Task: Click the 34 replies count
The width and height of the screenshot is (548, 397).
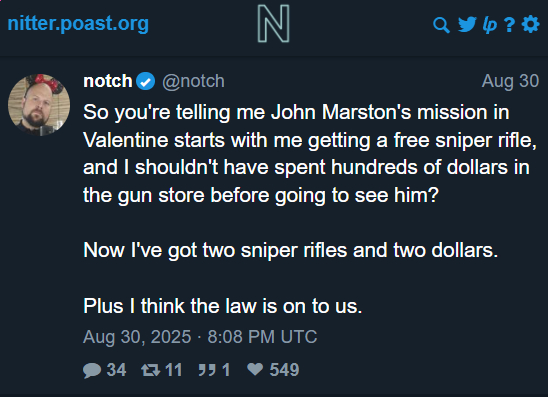Action: 116,370
